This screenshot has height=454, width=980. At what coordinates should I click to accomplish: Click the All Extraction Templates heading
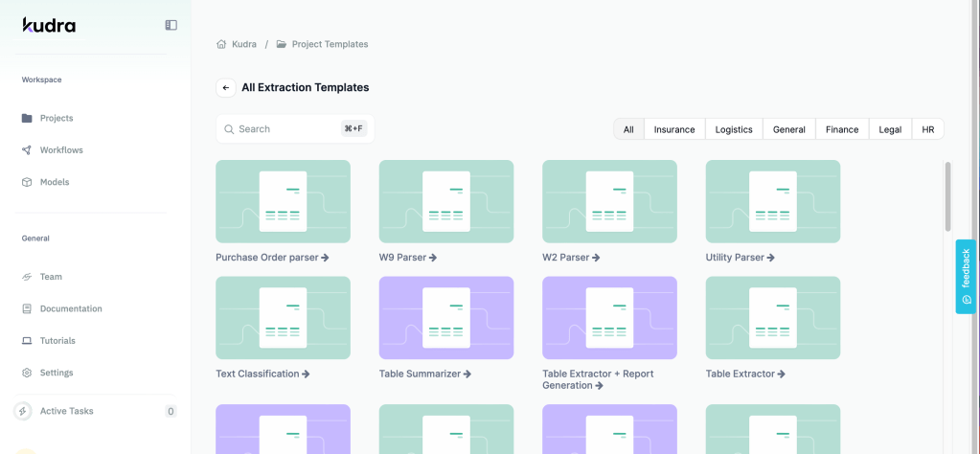coord(306,87)
